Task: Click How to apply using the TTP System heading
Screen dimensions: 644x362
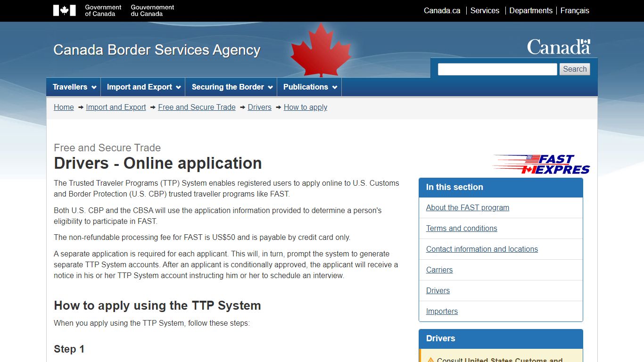Action: click(x=157, y=305)
